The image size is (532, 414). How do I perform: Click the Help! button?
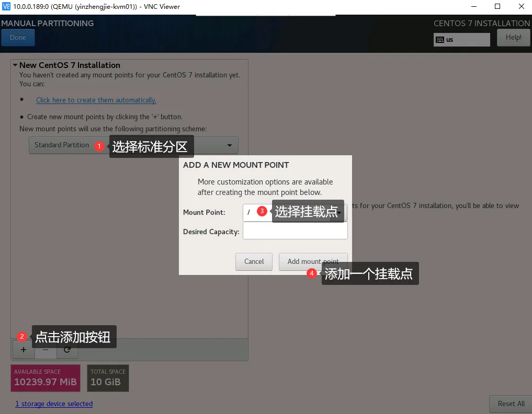click(x=513, y=37)
